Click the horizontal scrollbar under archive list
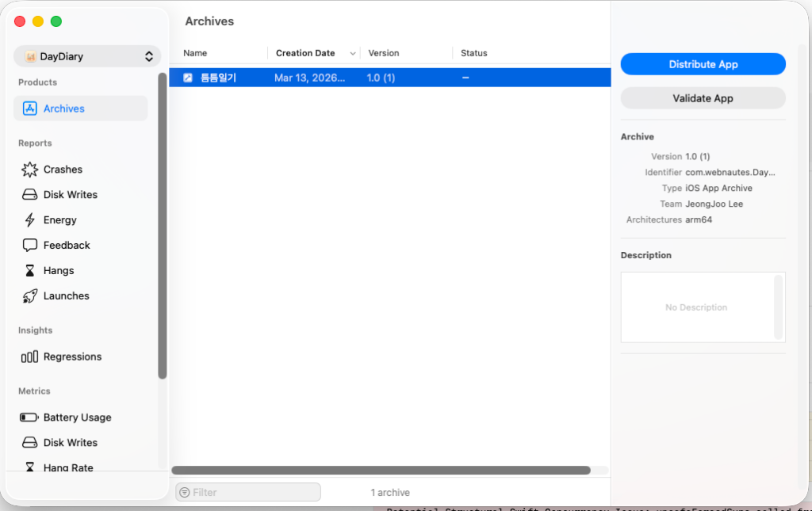Screen dimensions: 812x511 tap(381, 470)
